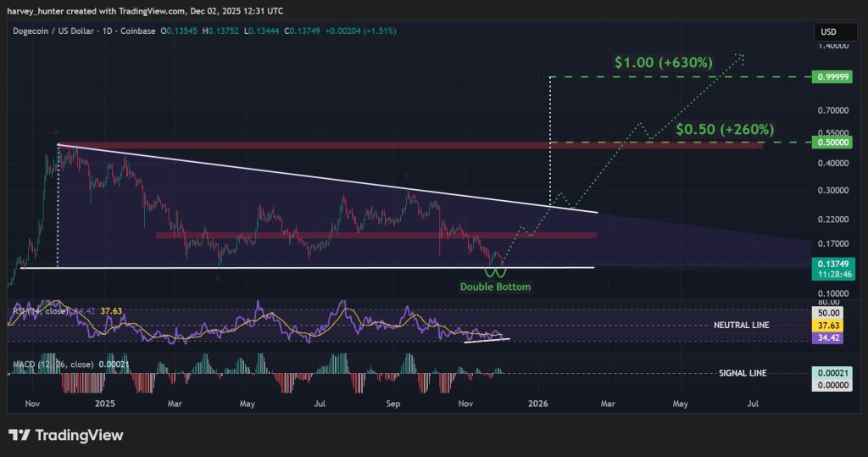Click the green double bottom W marker

[495, 273]
